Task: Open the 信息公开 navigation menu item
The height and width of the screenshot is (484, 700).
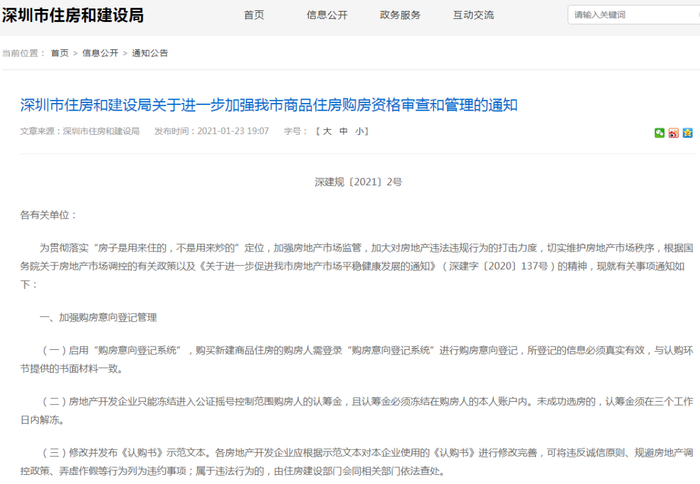Action: pyautogui.click(x=327, y=15)
